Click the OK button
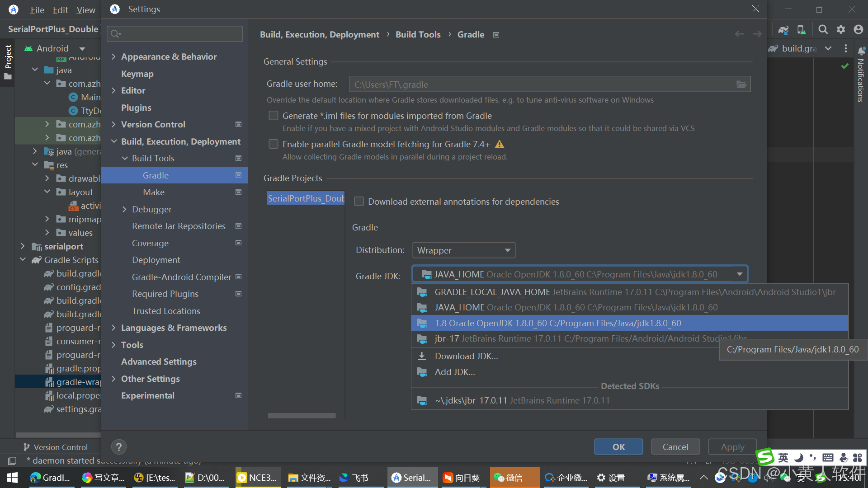 (618, 447)
